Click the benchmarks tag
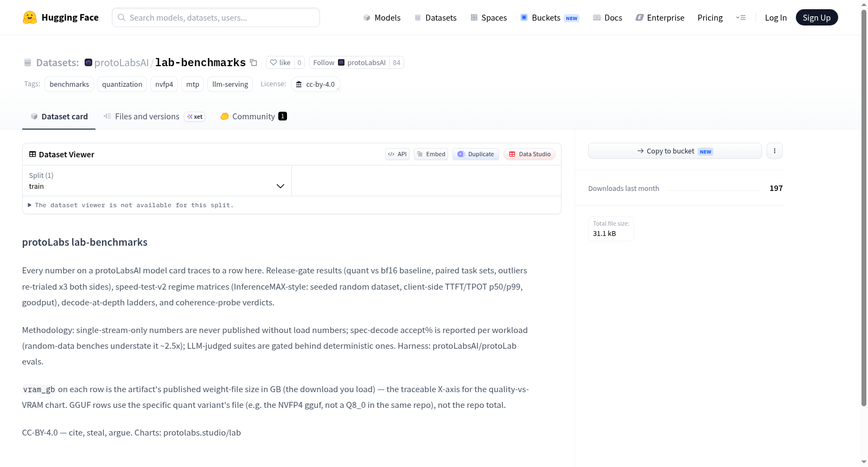 (69, 84)
